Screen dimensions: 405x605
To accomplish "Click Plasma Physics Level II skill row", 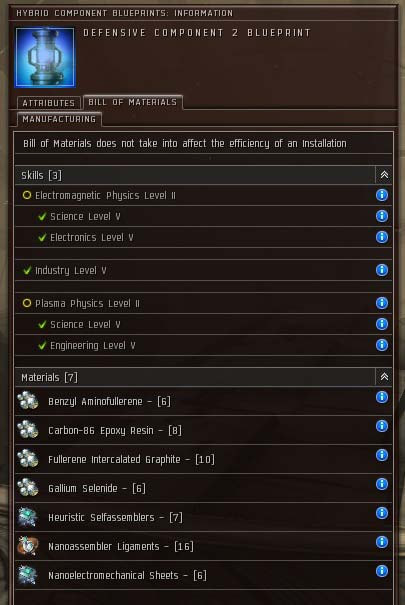I will coord(203,303).
